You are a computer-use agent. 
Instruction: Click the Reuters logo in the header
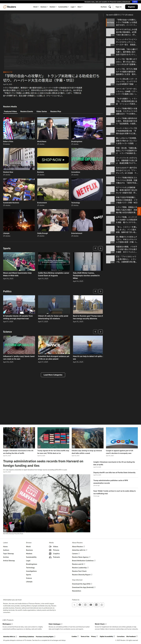tap(10, 7)
